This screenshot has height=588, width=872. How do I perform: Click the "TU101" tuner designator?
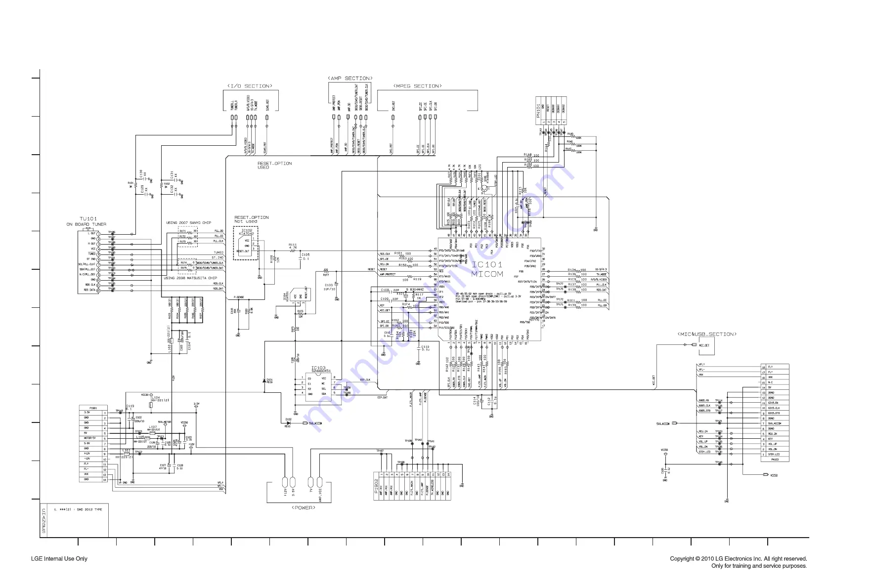tap(88, 218)
